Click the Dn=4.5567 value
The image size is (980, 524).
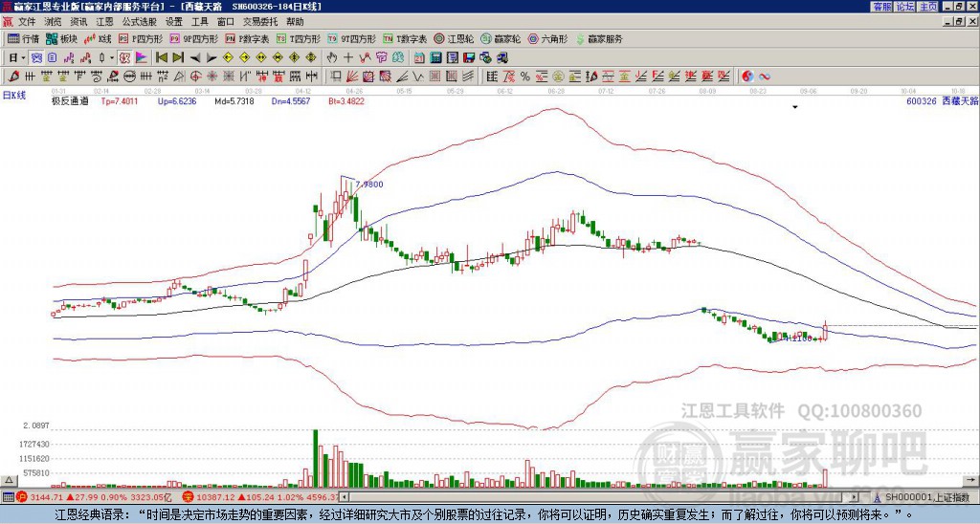(x=291, y=100)
